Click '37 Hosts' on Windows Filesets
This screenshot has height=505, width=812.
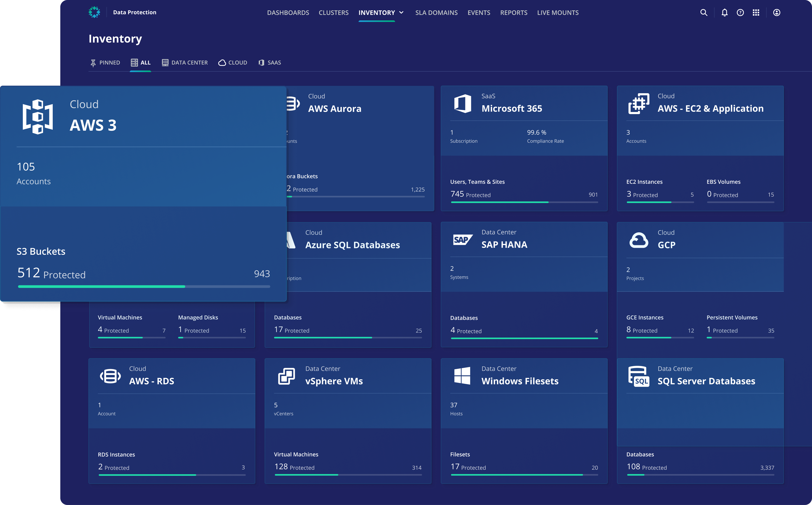pyautogui.click(x=456, y=409)
